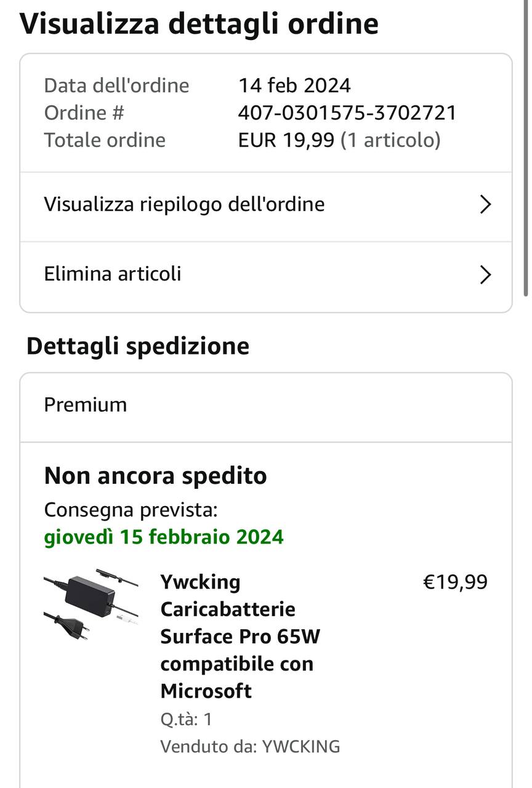Screen dimensions: 532x788
Task: Click the order date 14 feb 2024
Action: 294,85
